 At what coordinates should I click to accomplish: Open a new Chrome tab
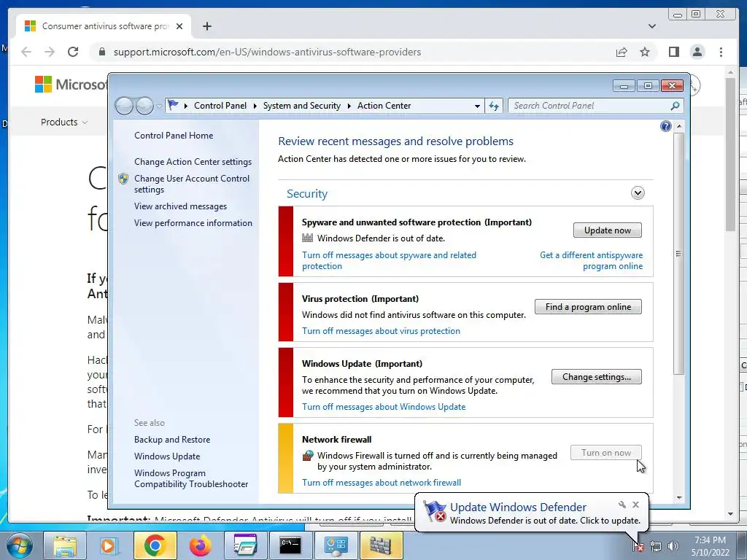206,26
